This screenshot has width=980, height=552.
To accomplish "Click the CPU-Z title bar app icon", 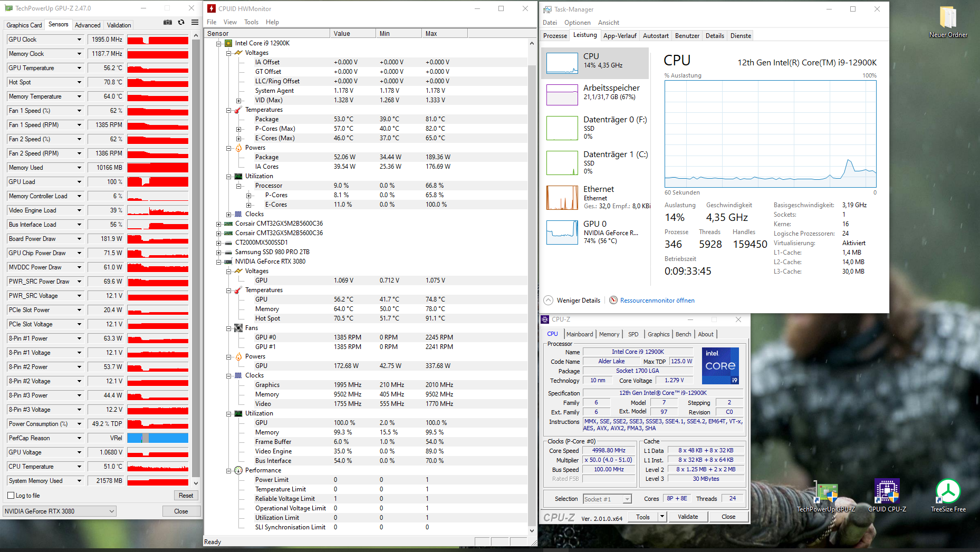I will pyautogui.click(x=545, y=319).
